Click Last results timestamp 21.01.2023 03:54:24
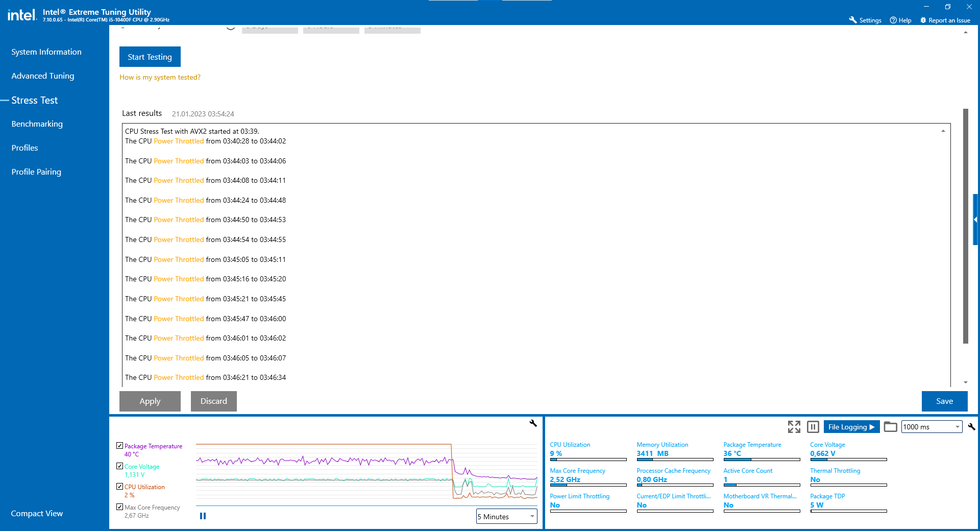Screen dimensions: 980x531 tap(203, 114)
